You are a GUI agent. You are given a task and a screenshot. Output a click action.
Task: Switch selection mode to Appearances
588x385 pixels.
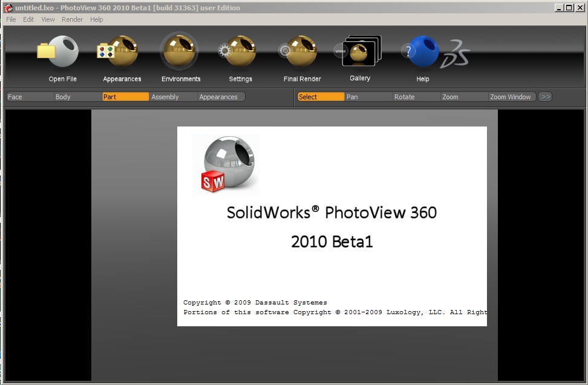[x=221, y=97]
